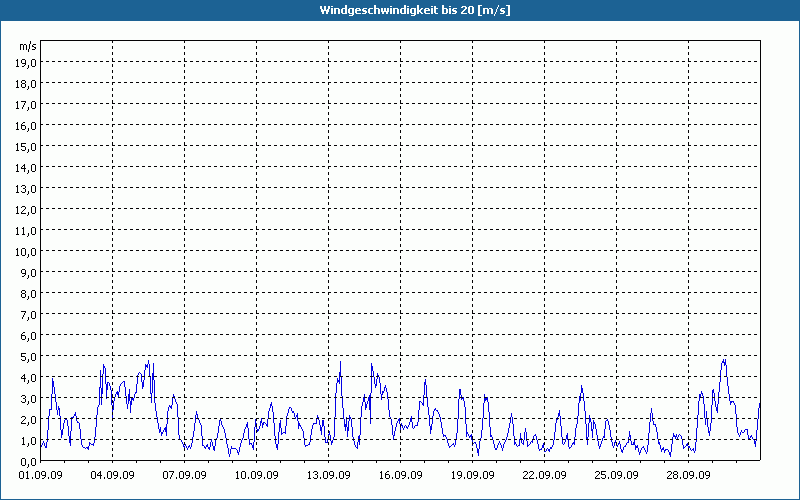Viewport: 800px width, 500px height.
Task: Click the date label '16.09.09'
Action: click(401, 475)
